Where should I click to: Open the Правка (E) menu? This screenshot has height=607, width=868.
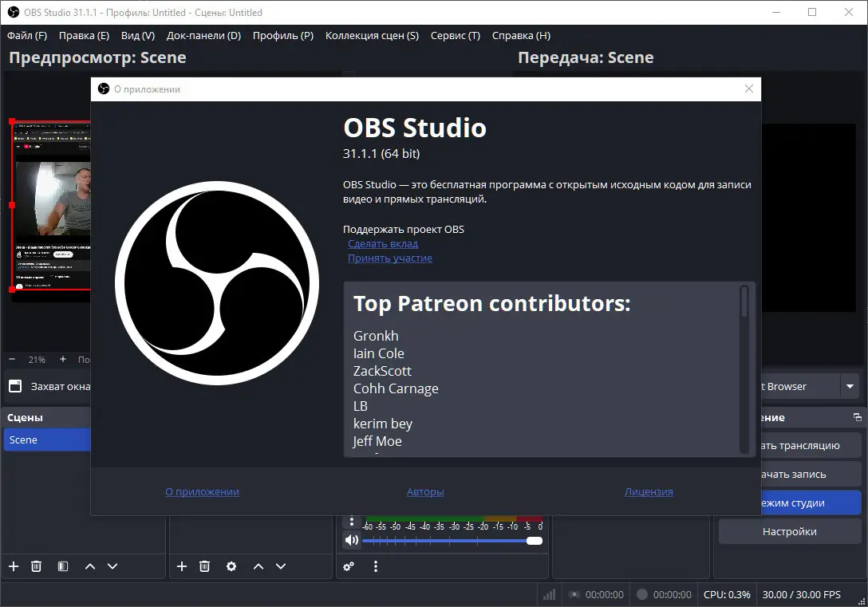pos(84,35)
